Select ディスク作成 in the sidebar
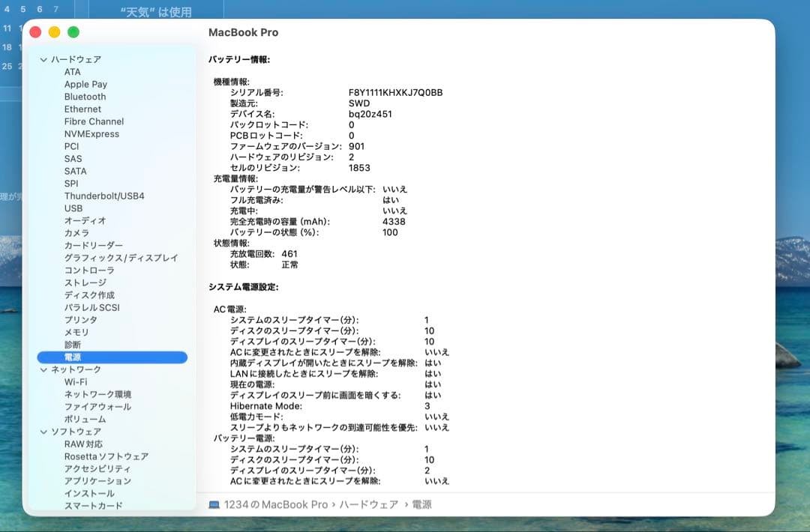 [89, 295]
